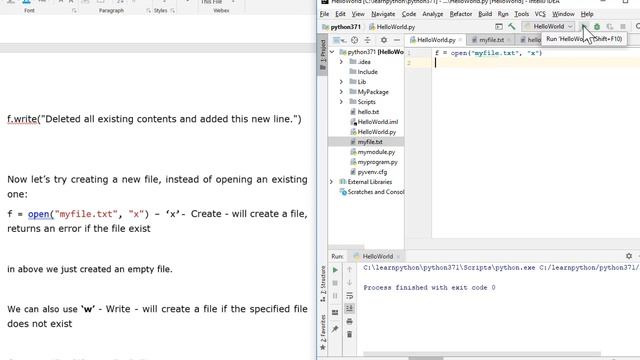This screenshot has width=640, height=360.
Task: Hide the Project panel with minus icon
Action: point(397,40)
